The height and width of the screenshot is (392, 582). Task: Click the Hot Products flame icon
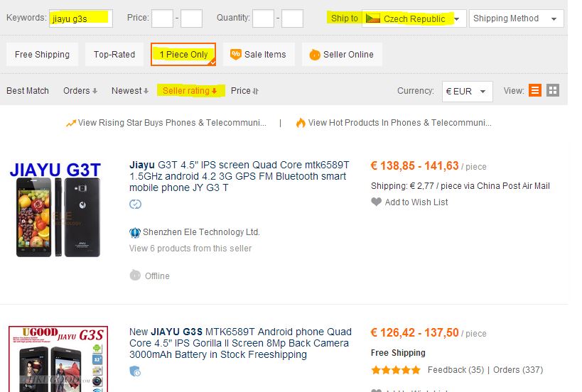[301, 123]
